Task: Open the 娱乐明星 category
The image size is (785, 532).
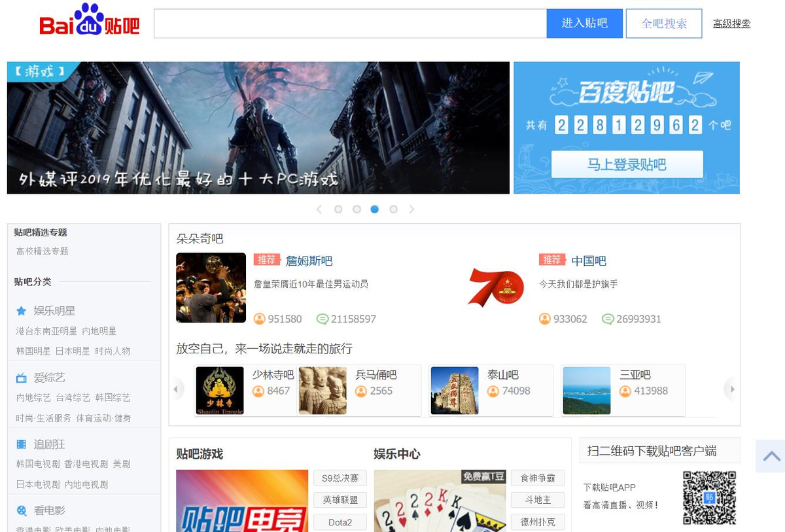Action: tap(55, 311)
